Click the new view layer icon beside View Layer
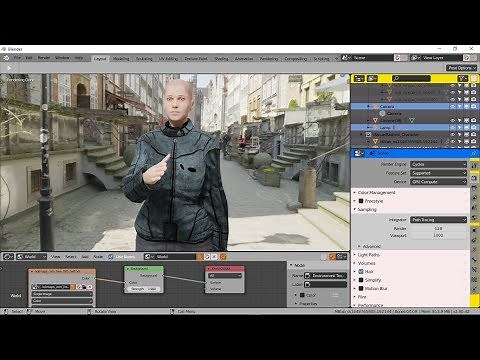Screen dimensions: 480x360 click(467, 58)
